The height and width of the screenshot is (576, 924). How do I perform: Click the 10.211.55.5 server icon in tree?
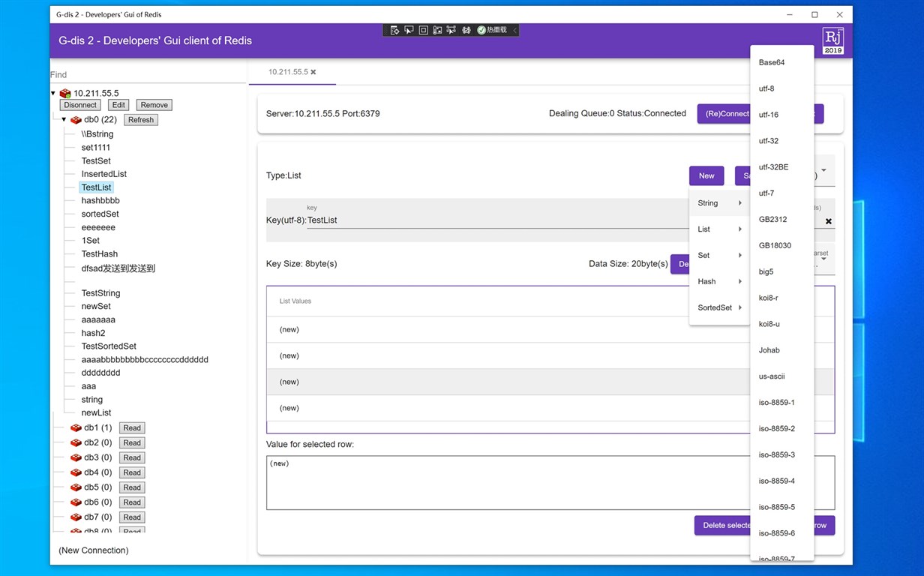coord(65,93)
